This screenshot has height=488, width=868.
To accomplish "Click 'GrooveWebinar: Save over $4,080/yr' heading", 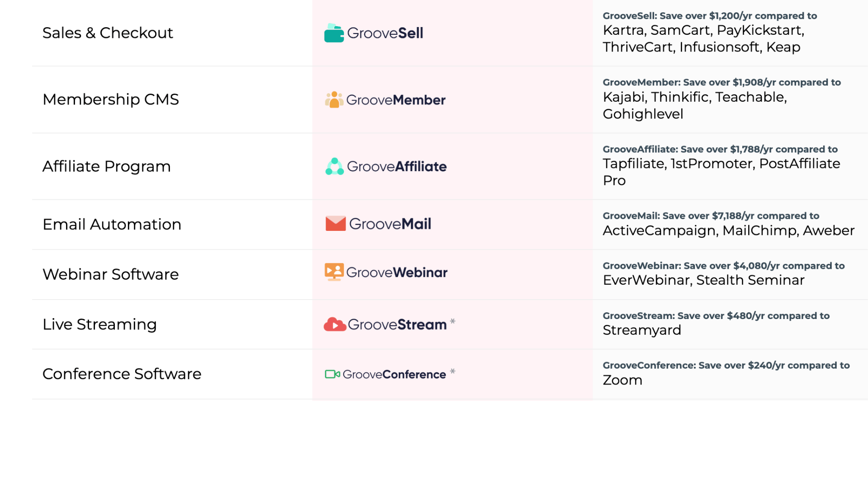I will coord(723,266).
